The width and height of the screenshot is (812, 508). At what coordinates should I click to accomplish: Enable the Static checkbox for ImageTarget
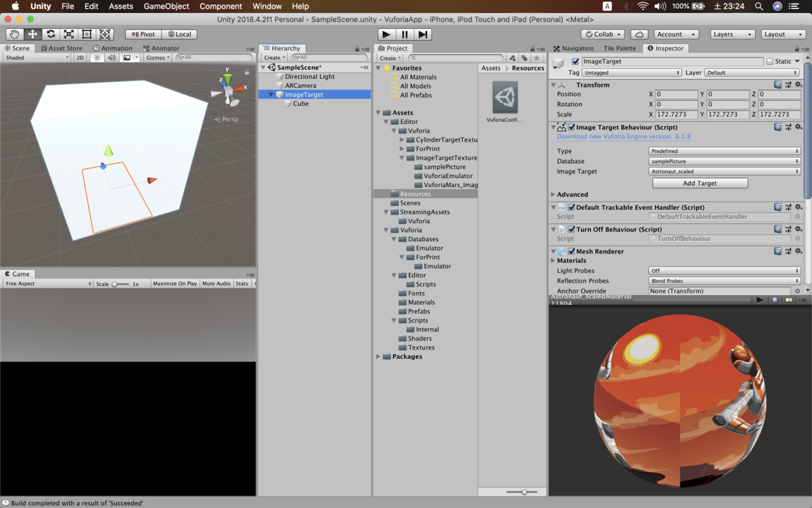(769, 61)
